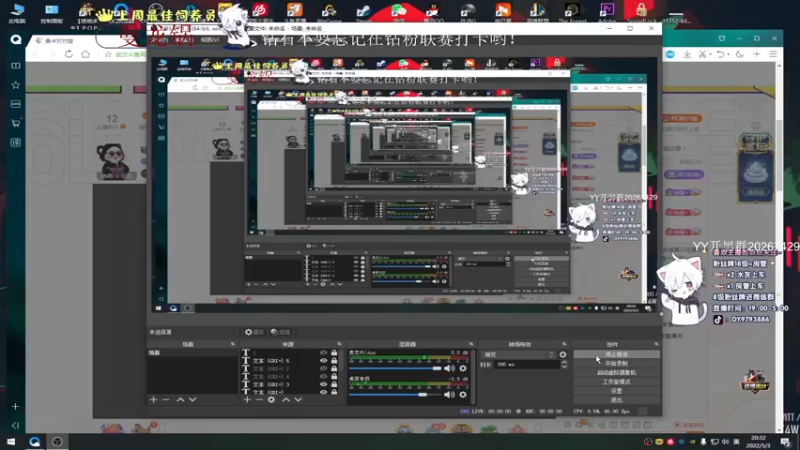Screen dimensions: 800x450
Task: Open source 属性 properties button
Action: 254,332
